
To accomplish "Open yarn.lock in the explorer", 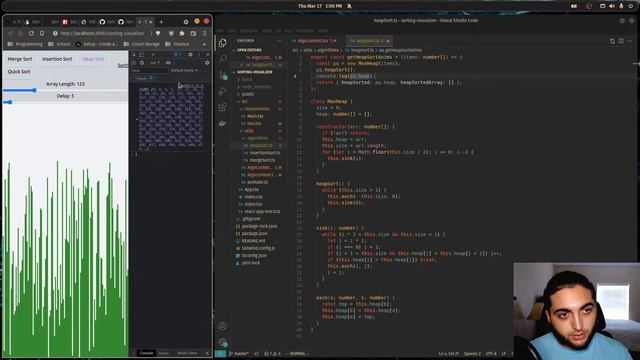I will pyautogui.click(x=250, y=263).
